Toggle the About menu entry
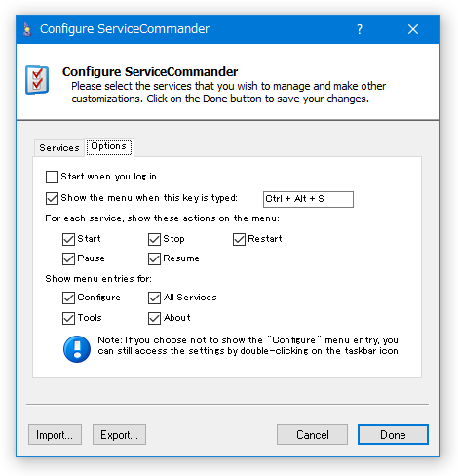458x476 pixels. [154, 318]
